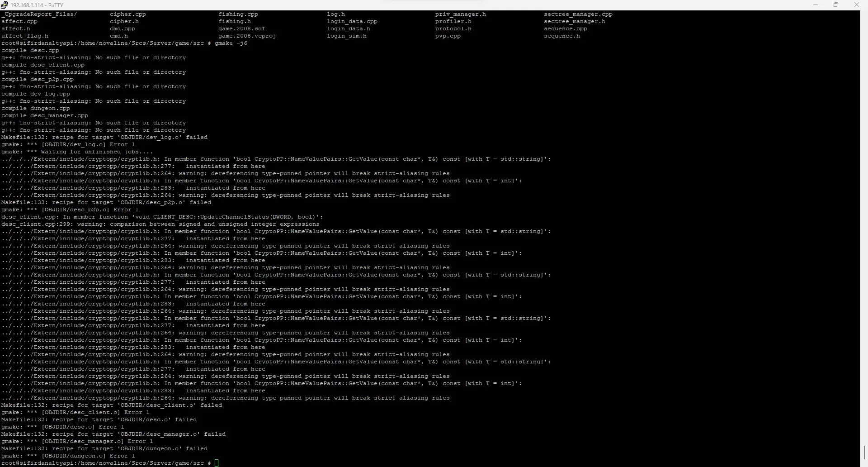This screenshot has height=467, width=868.
Task: Close the PuTTY session window
Action: pos(856,5)
